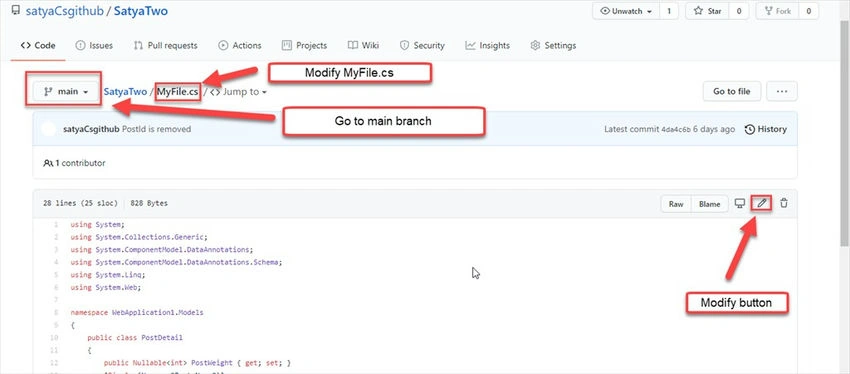Open the more options ellipsis button
850x374 pixels.
(782, 92)
